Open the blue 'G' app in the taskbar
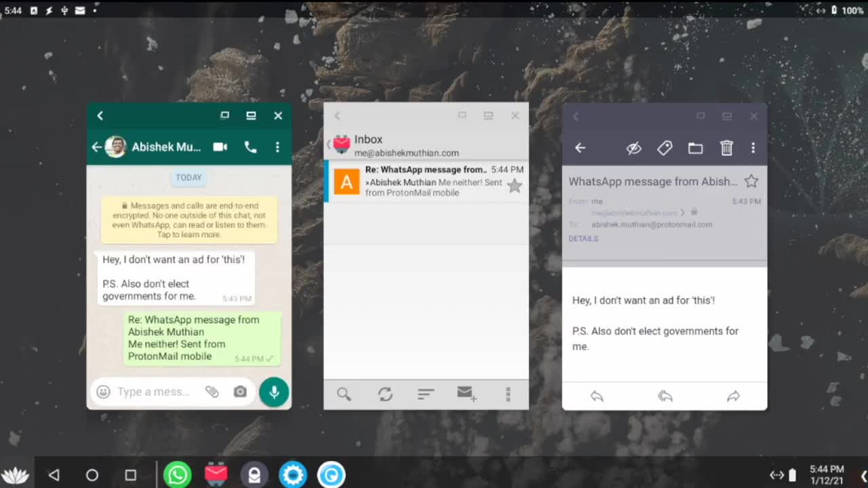868x488 pixels. 332,475
